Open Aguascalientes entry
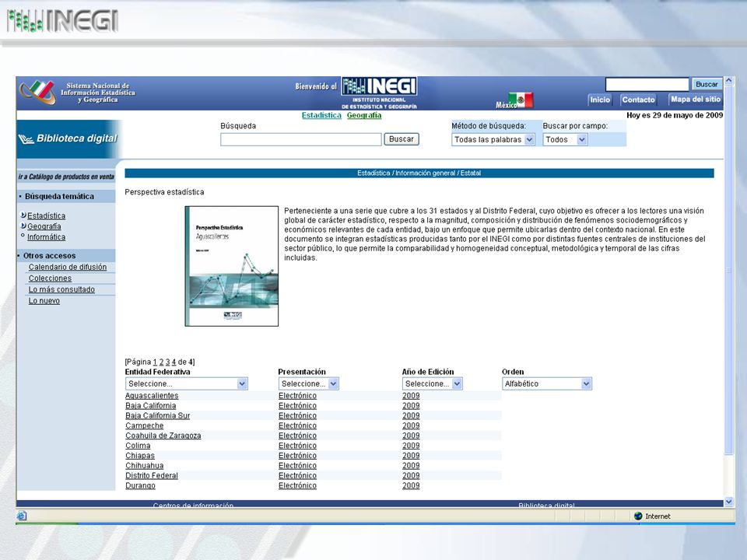 coord(152,396)
